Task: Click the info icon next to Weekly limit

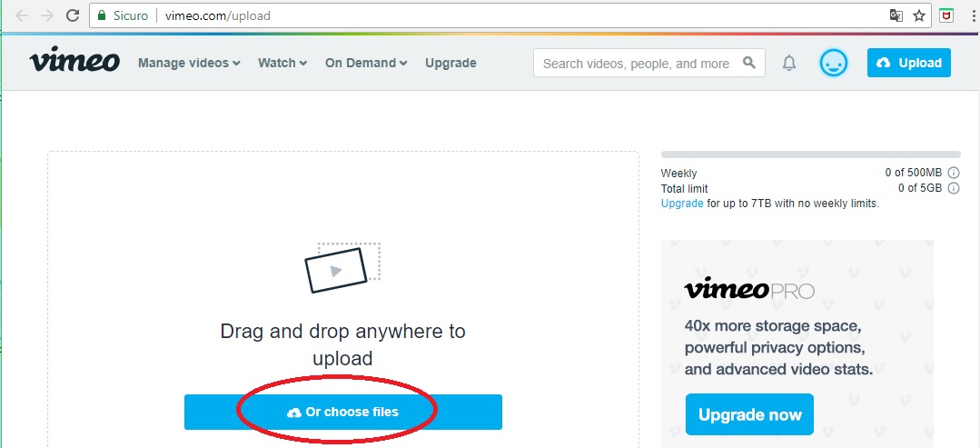Action: [953, 174]
